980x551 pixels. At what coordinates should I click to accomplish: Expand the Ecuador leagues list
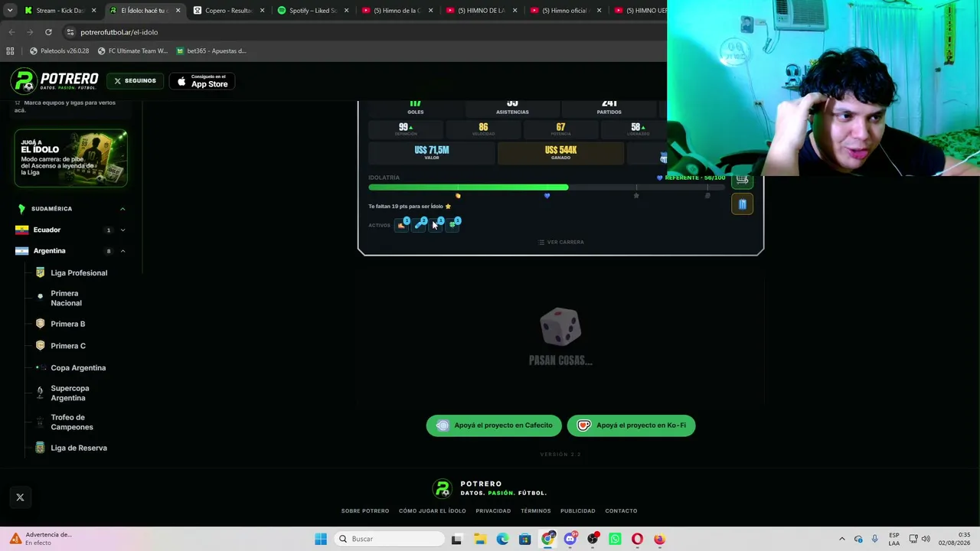(122, 230)
